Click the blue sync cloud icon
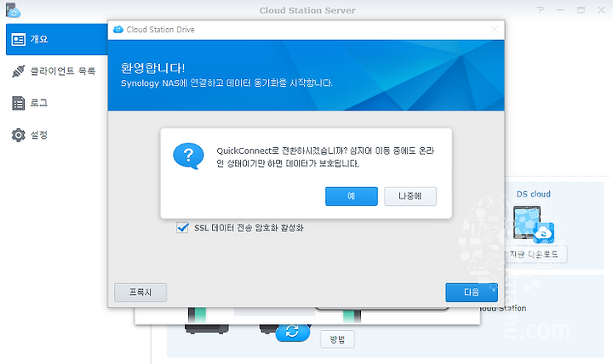613x364 pixels. pyautogui.click(x=292, y=332)
